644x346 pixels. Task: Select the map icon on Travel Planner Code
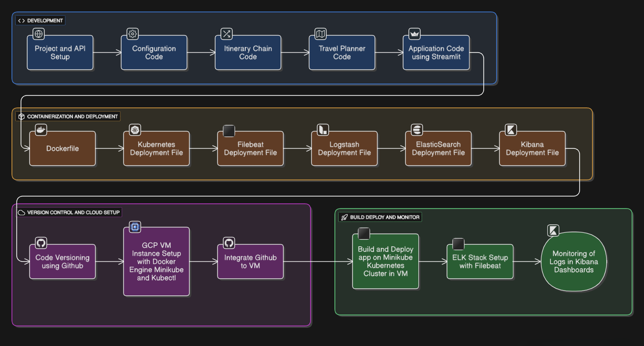320,33
